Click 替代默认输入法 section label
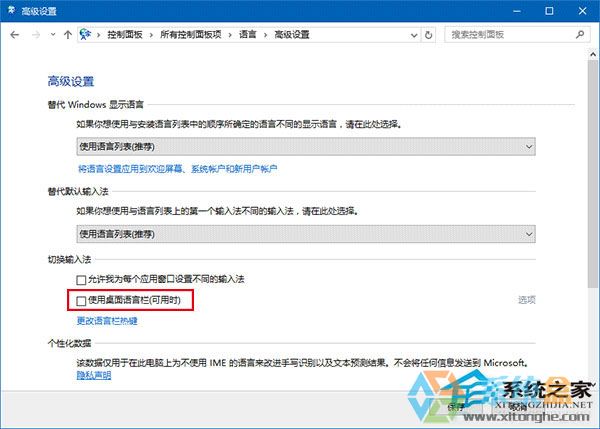Screen dimensions: 600x429 [x=78, y=191]
